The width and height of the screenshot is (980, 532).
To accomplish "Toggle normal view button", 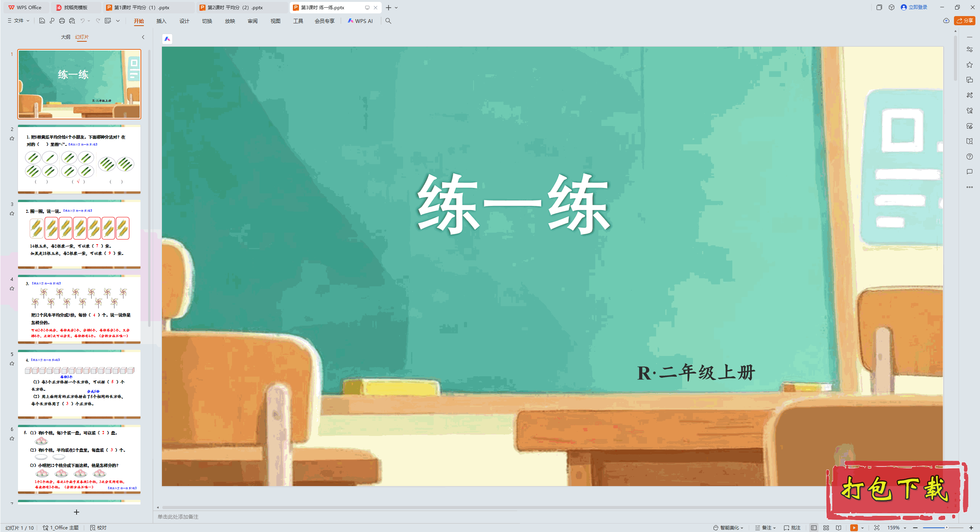I will pyautogui.click(x=814, y=527).
